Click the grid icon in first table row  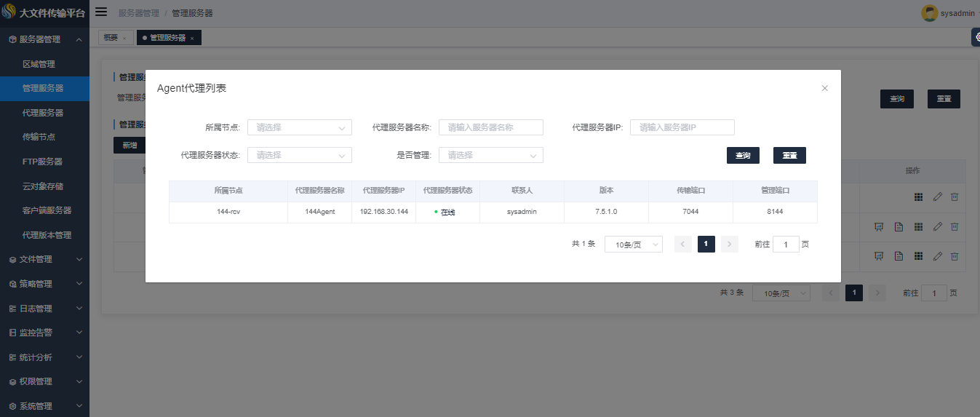point(918,197)
